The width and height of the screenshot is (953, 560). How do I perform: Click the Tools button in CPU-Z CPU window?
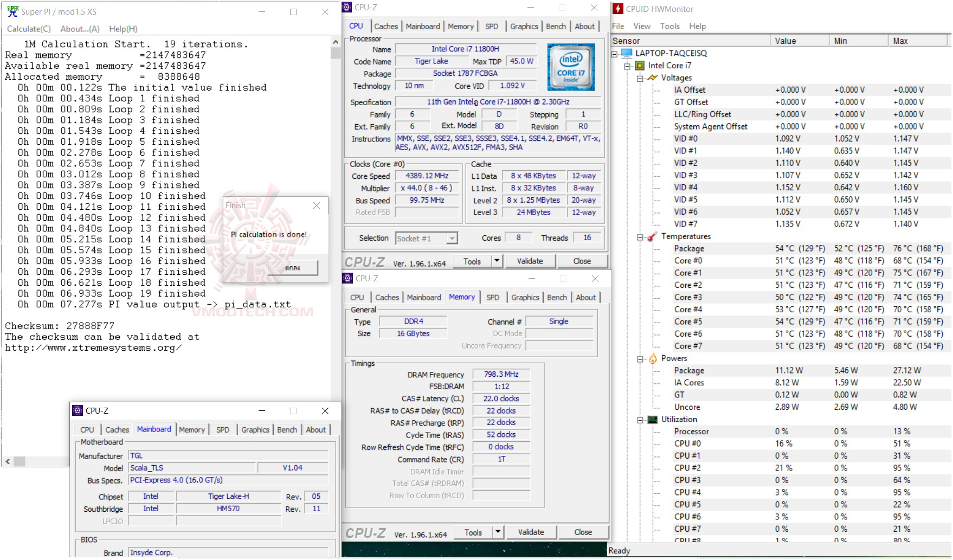tap(472, 261)
